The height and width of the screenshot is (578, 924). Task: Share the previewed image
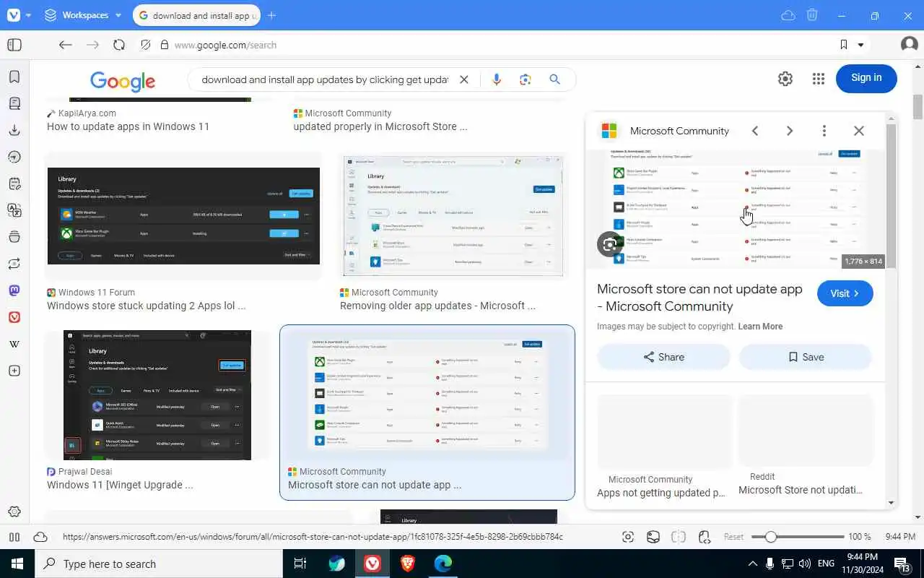click(x=663, y=357)
